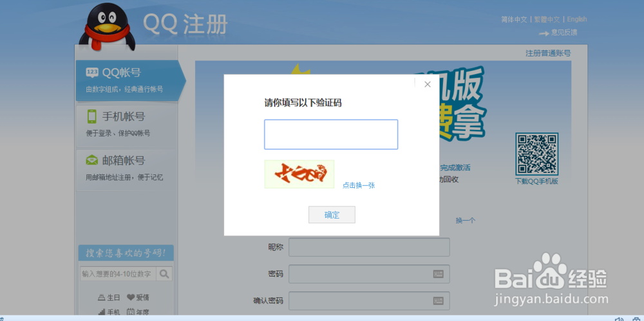Image resolution: width=644 pixels, height=321 pixels.
Task: Confirm with the 确定 button
Action: [332, 215]
